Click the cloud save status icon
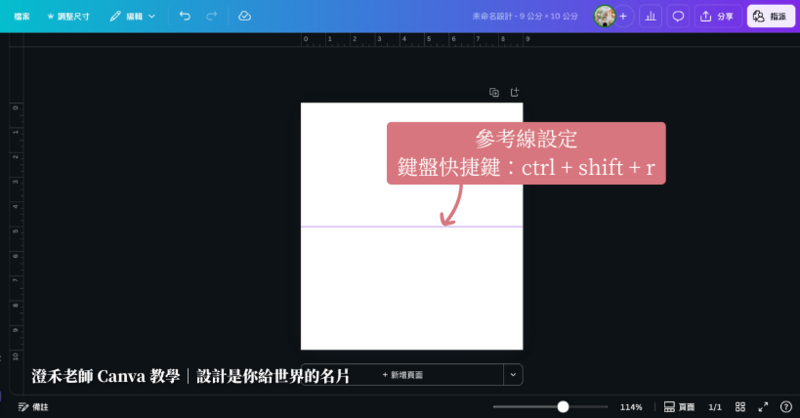Viewport: 800px width, 418px height. [245, 16]
